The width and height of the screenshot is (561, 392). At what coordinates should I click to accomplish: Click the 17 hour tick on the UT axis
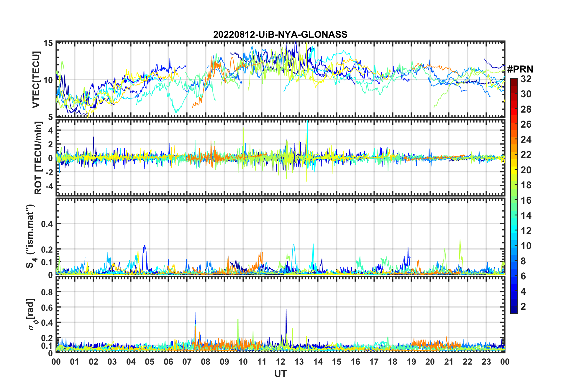(374, 362)
